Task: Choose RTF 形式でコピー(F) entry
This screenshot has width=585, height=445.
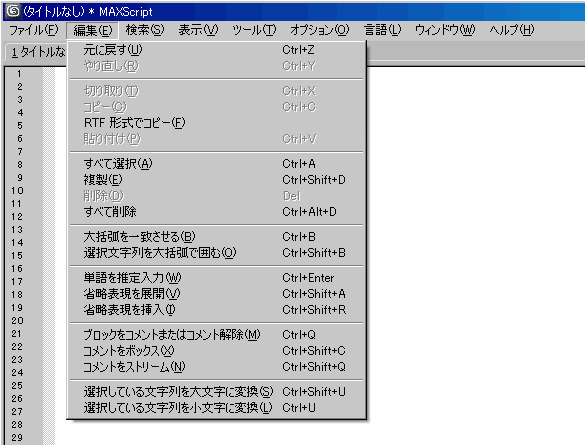Action: click(216, 123)
